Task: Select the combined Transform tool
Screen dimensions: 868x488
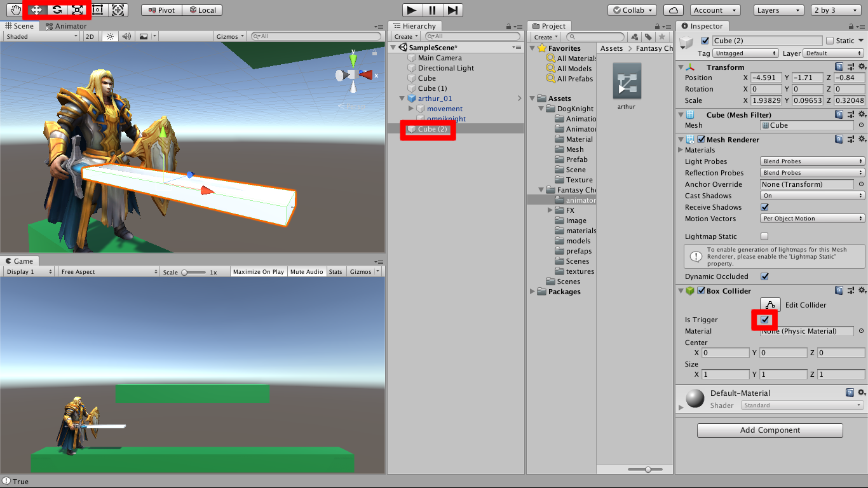Action: [118, 10]
